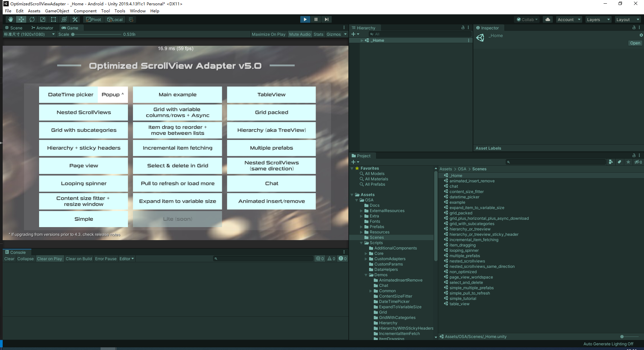Toggle Clear on Build in Console
644x350 pixels.
pyautogui.click(x=78, y=259)
